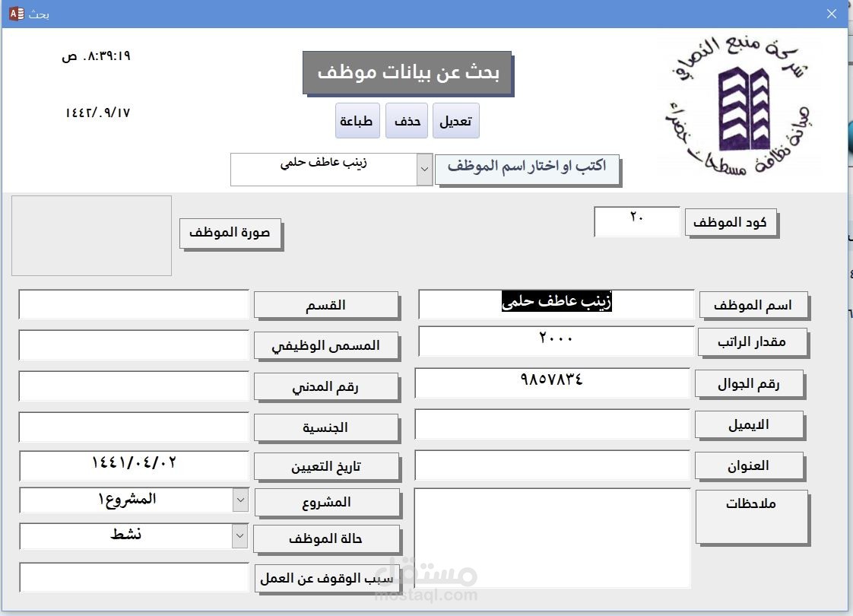
Task: Click the اسم الموظف label
Action: [x=753, y=305]
